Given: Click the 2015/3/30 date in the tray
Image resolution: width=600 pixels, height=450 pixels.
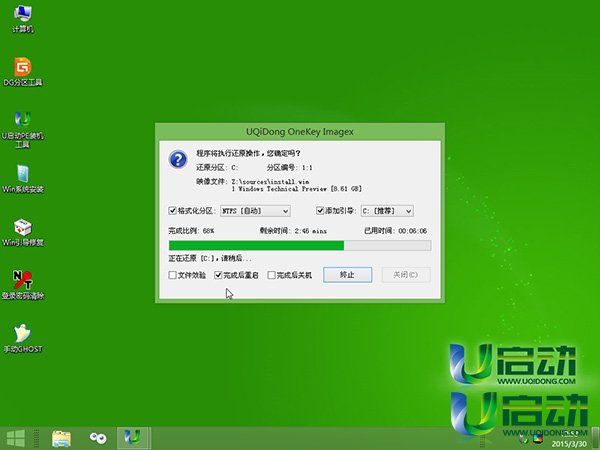Looking at the screenshot, I should pos(569,444).
